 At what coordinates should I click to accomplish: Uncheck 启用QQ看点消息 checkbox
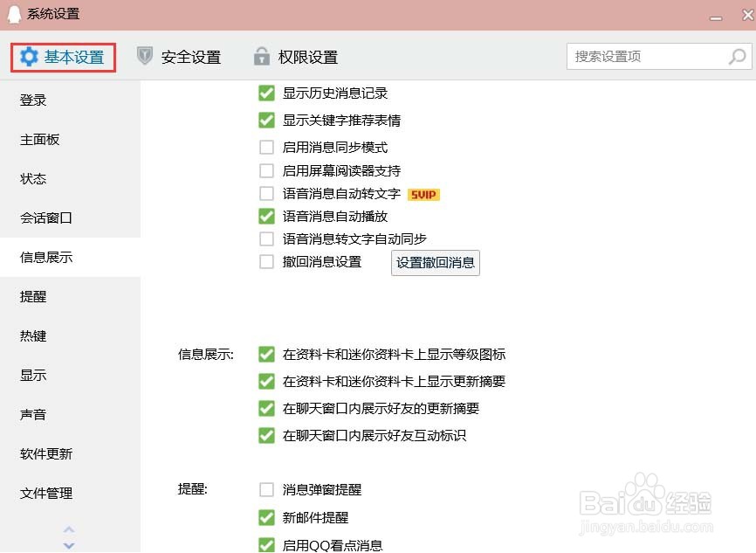click(266, 545)
